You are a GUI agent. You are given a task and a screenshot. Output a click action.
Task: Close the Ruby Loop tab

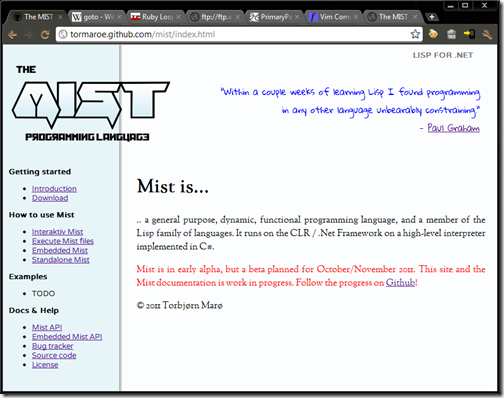(x=179, y=17)
